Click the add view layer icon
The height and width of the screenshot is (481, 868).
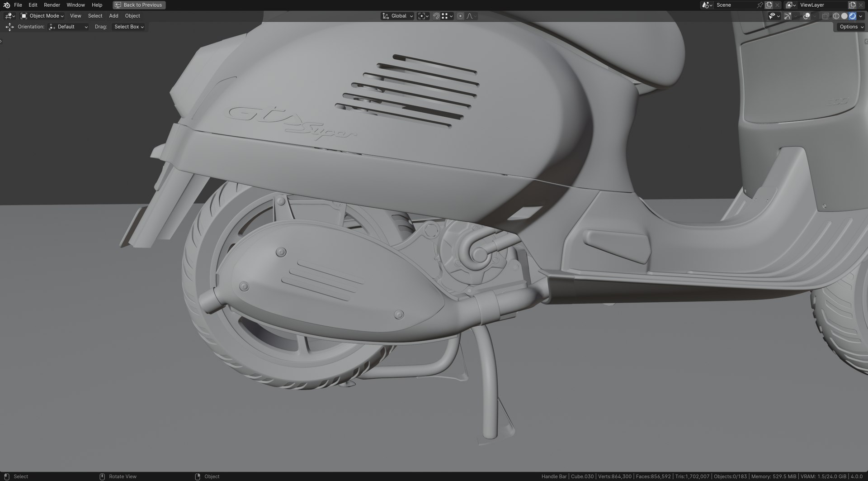852,5
